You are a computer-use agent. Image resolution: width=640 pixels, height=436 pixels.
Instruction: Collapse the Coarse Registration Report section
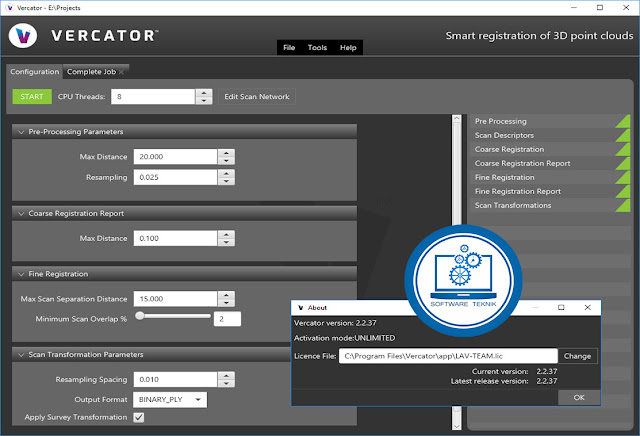[21, 214]
